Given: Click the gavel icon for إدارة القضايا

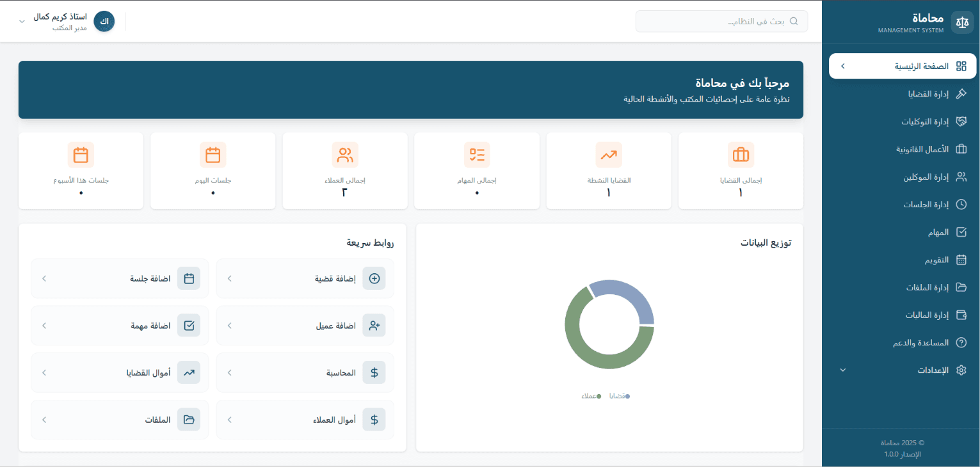Looking at the screenshot, I should pos(961,94).
